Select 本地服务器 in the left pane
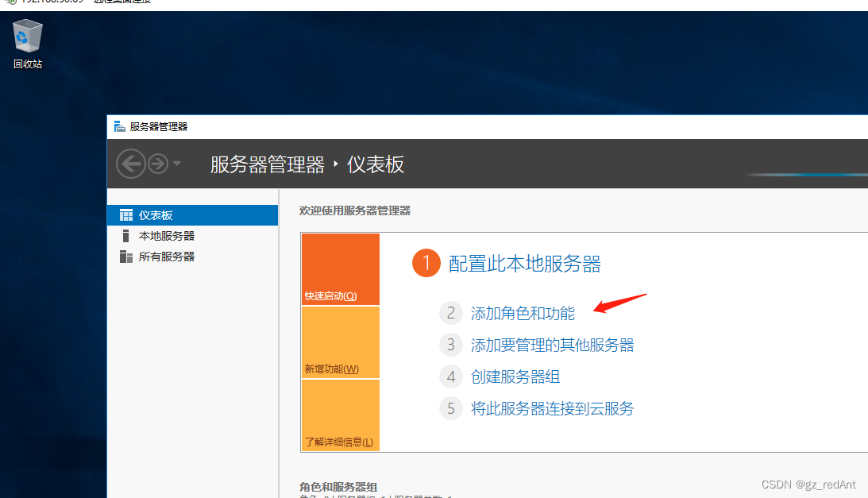The image size is (868, 498). coord(193,236)
